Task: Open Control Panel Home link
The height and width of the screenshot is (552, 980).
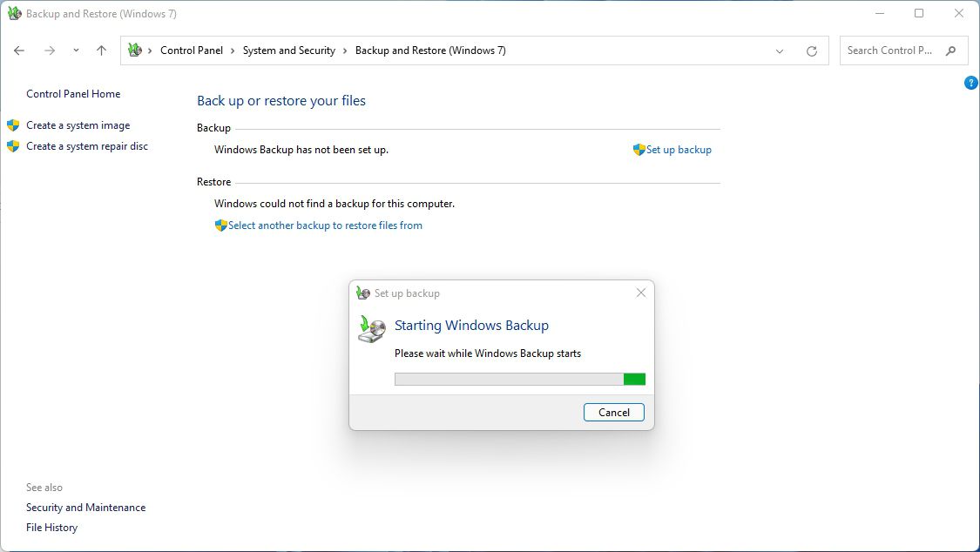Action: (x=73, y=94)
